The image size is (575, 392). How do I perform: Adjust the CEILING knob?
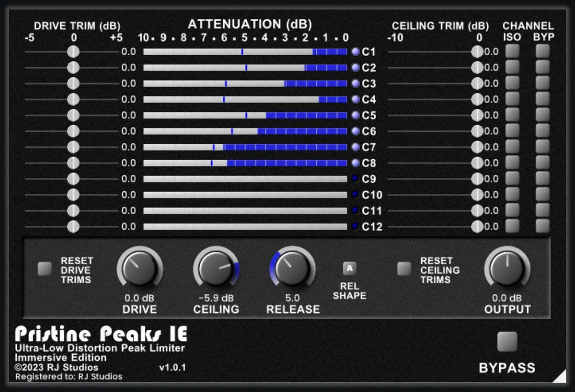click(x=216, y=269)
